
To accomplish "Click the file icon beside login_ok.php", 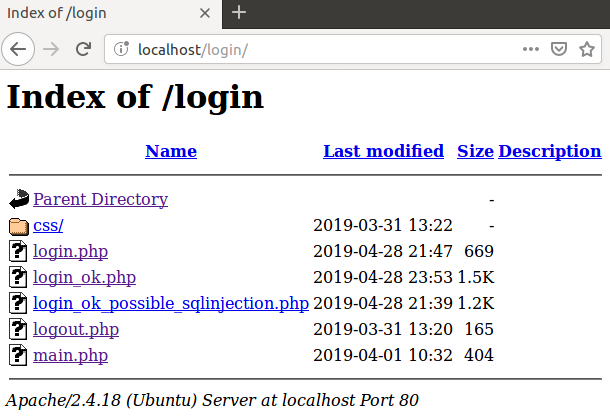I will (x=18, y=277).
